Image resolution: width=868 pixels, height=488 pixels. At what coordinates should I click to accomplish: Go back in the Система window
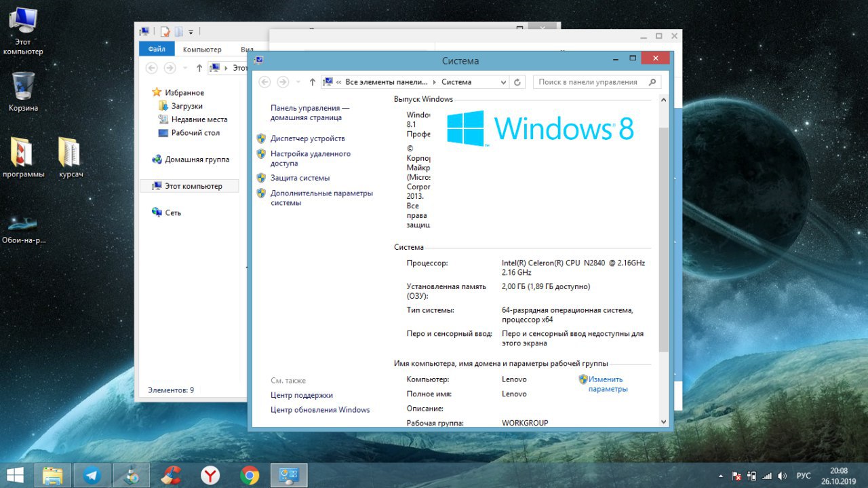coord(264,82)
